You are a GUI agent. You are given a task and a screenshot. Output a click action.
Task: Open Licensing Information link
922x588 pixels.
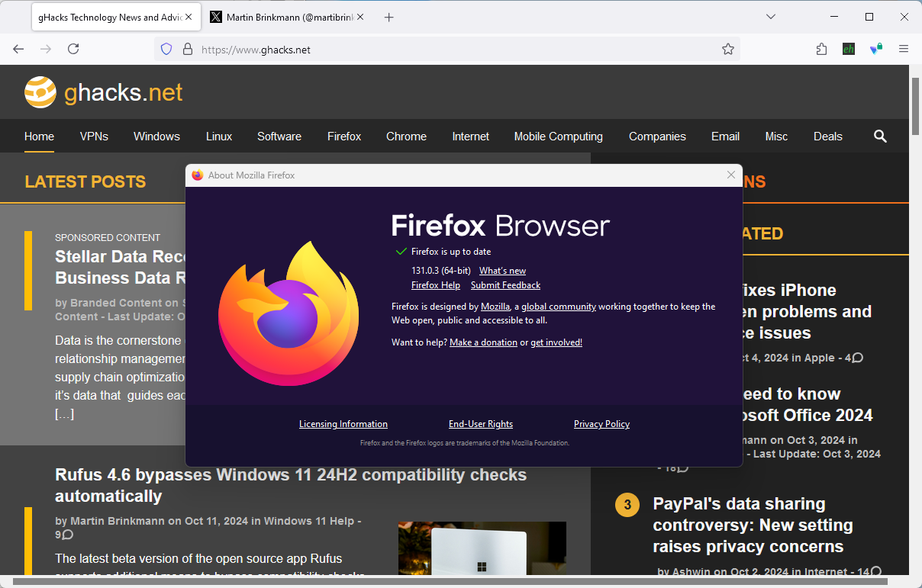point(343,424)
